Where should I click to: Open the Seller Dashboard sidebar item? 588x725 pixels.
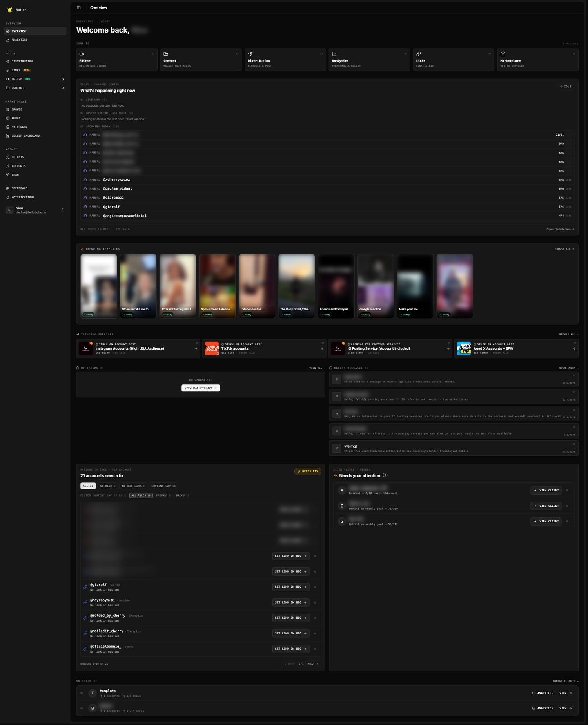tap(35, 136)
